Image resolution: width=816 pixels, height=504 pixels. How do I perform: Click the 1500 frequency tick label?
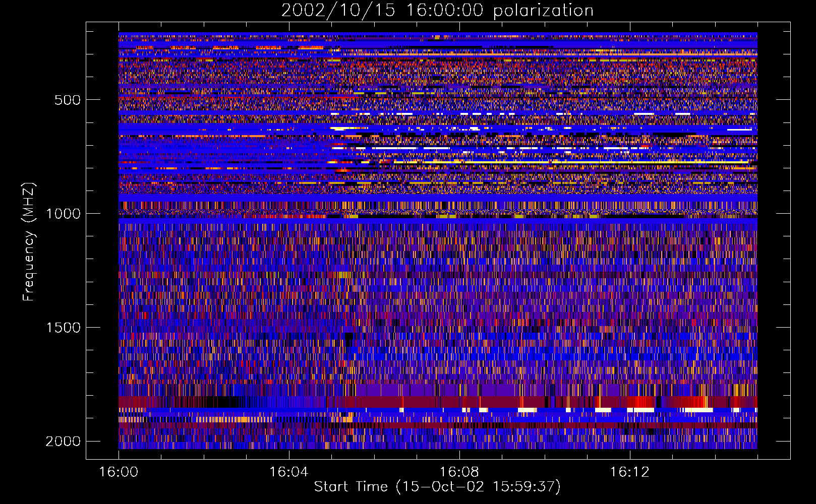[x=63, y=328]
